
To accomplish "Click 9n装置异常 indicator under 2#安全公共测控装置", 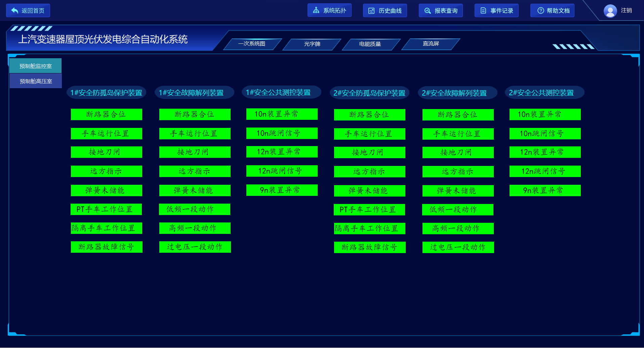I will pos(545,190).
